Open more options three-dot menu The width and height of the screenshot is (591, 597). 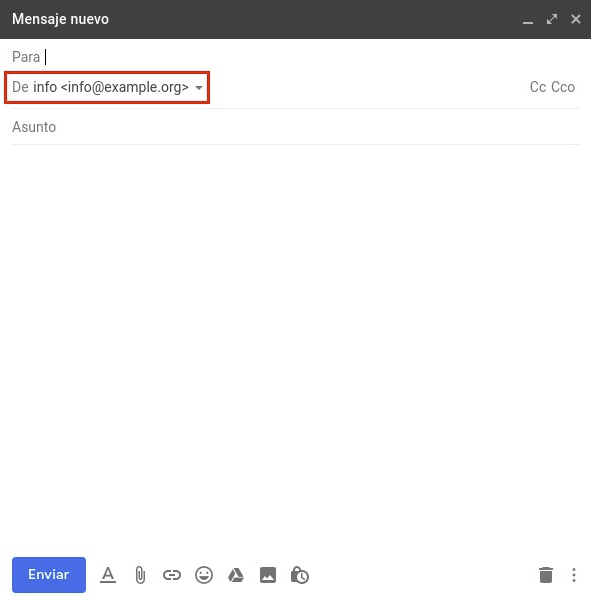[574, 575]
